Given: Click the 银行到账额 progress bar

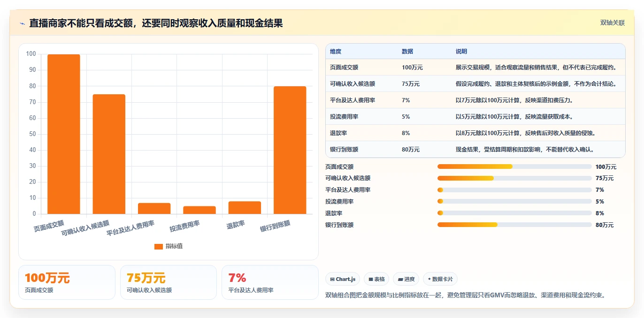Looking at the screenshot, I should point(514,225).
